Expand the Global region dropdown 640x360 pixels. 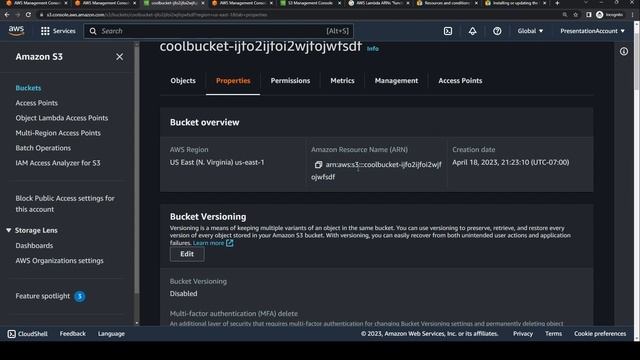(x=530, y=31)
